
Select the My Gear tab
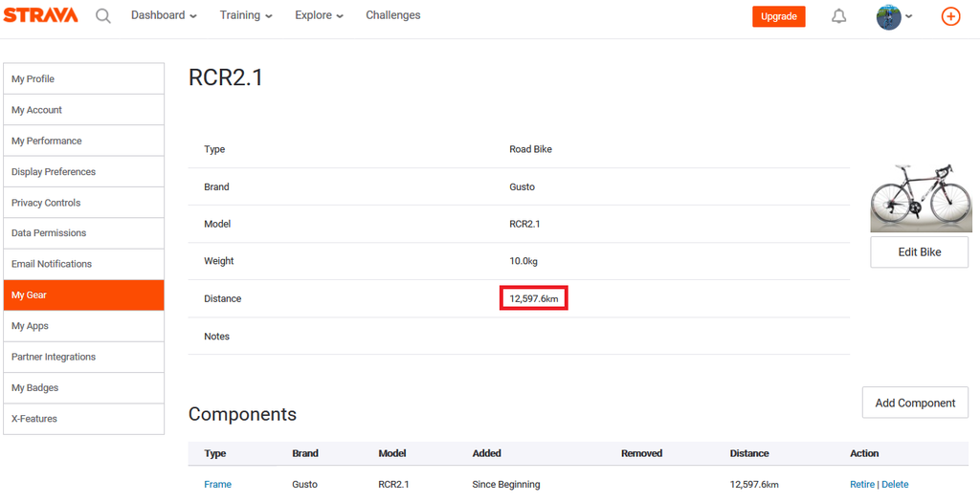84,295
